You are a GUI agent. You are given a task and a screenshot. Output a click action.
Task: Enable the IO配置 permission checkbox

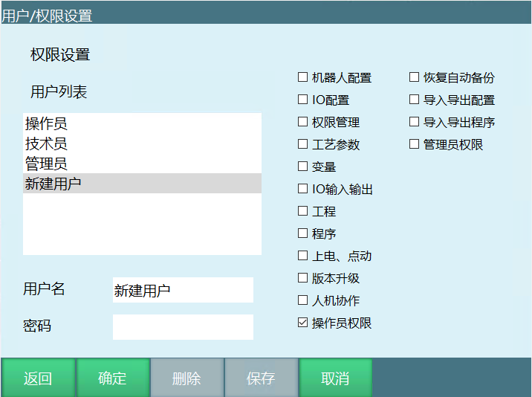(x=302, y=100)
